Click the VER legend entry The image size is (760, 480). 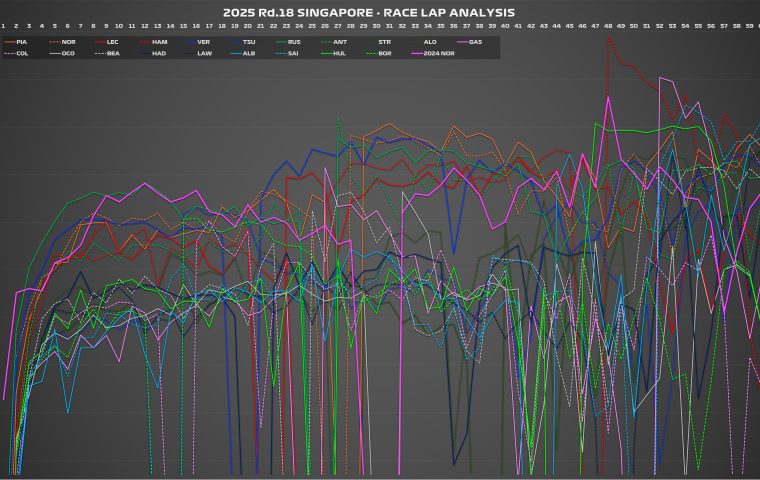[x=203, y=42]
